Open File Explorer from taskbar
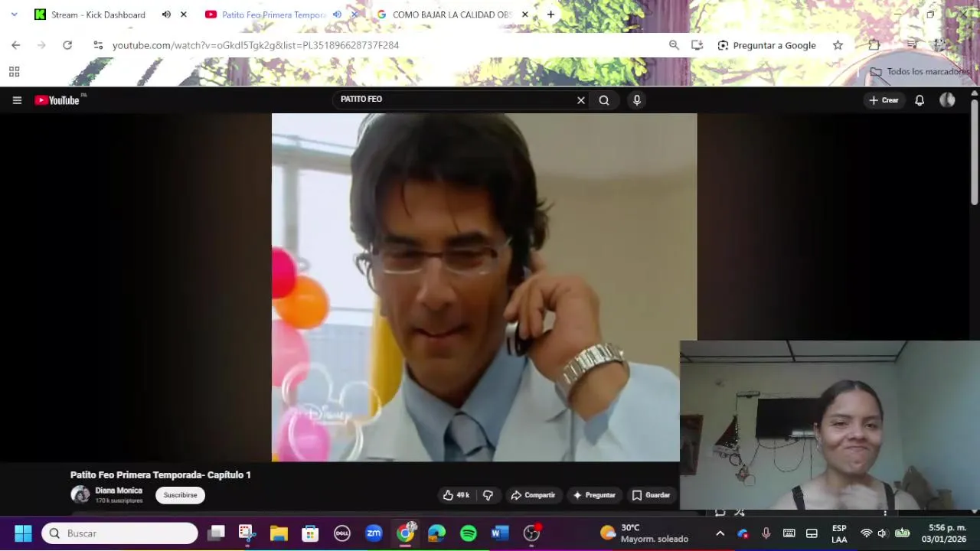 pyautogui.click(x=279, y=533)
